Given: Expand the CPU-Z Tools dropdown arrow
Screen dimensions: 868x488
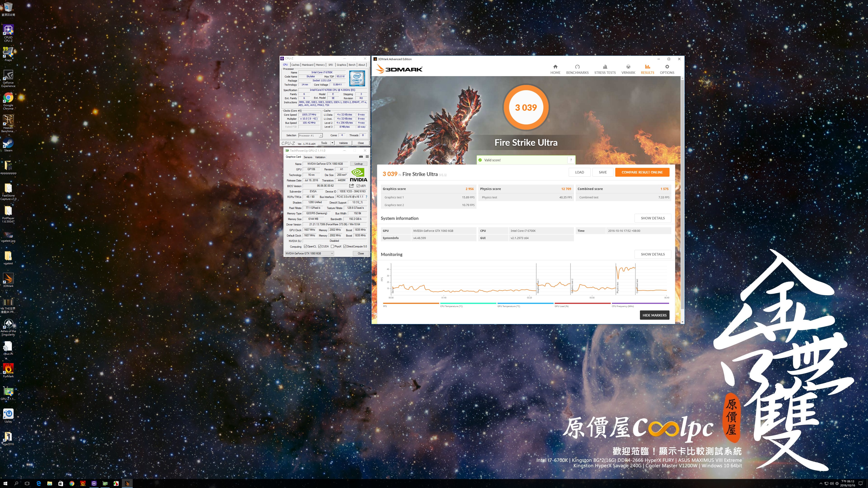Looking at the screenshot, I should [332, 143].
